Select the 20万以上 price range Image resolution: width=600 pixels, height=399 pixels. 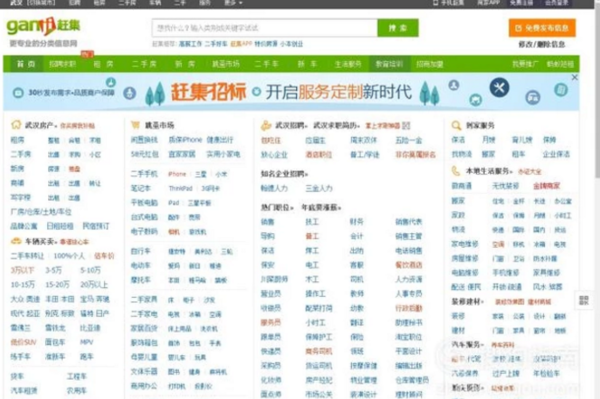coord(94,285)
